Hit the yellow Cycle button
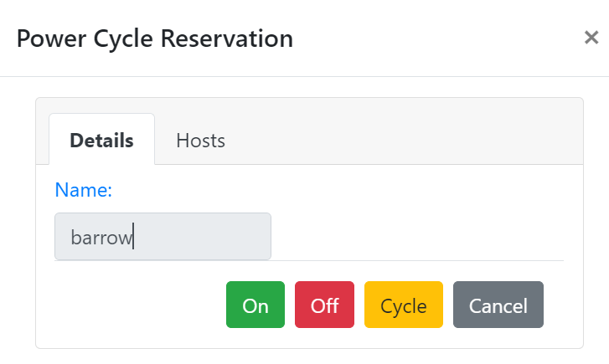The width and height of the screenshot is (609, 364). pos(404,305)
